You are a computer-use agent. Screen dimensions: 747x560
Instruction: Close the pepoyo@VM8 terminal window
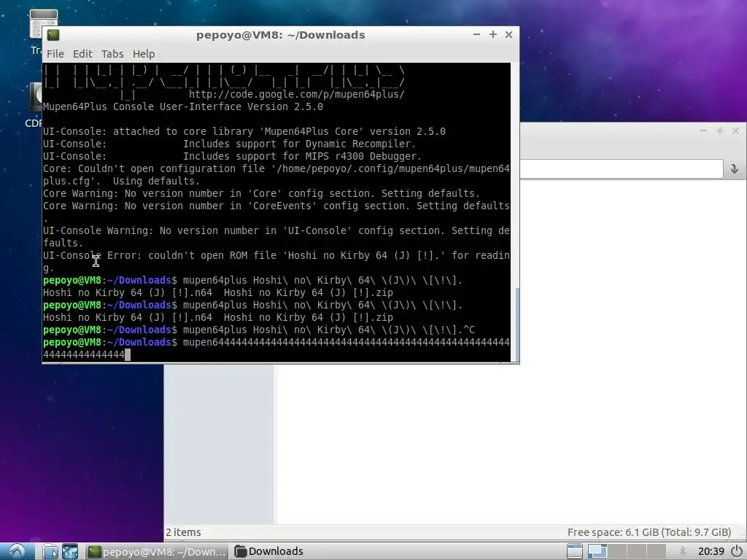[x=508, y=35]
